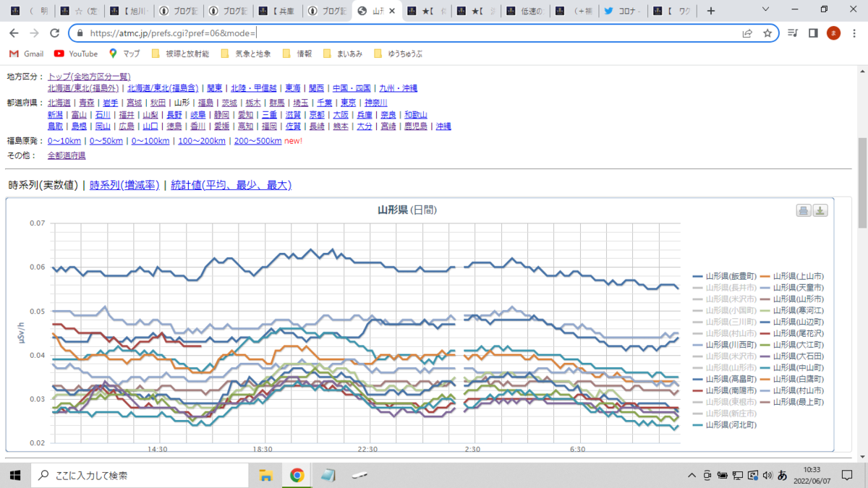View site info via the lock icon
Screen dimensions: 868x488
(79, 33)
